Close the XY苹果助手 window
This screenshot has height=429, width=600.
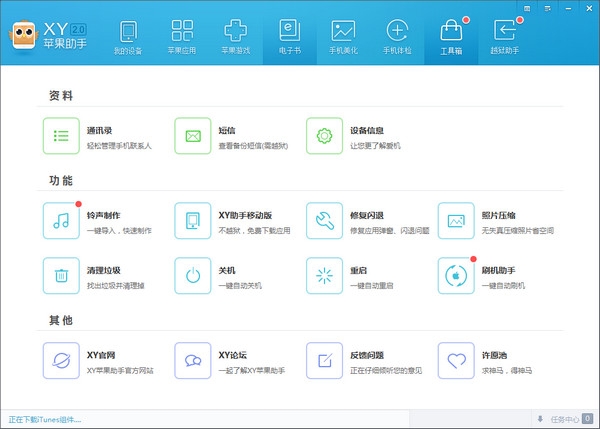click(589, 8)
